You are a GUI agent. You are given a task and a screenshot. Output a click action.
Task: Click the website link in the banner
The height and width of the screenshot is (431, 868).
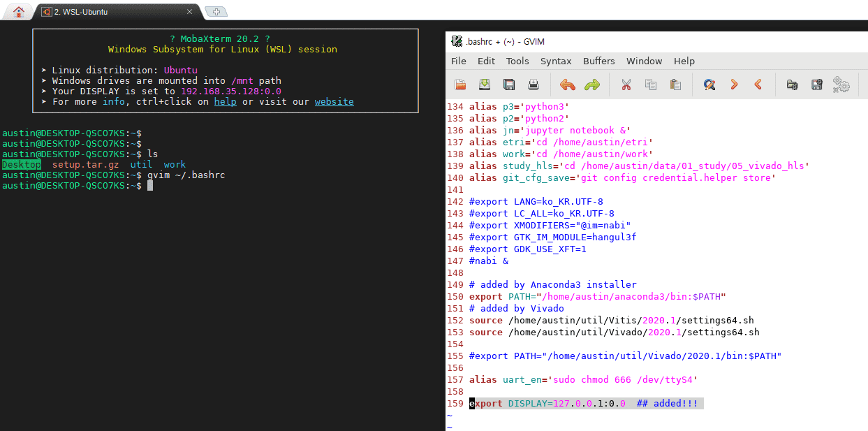[334, 102]
